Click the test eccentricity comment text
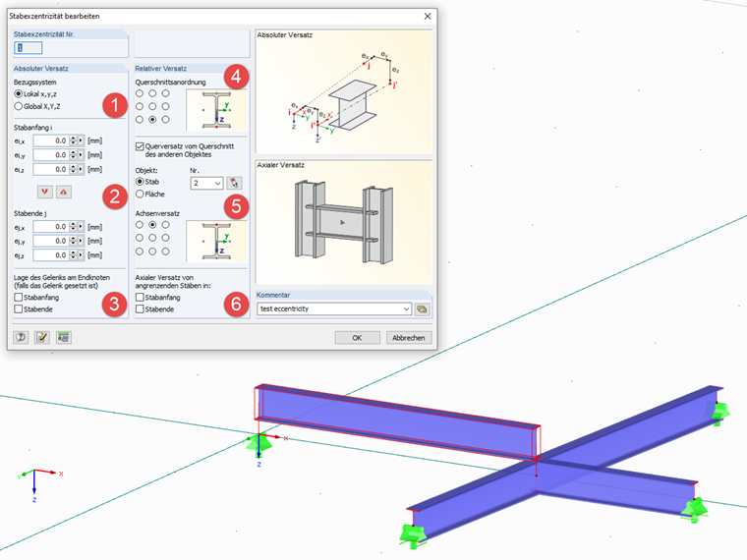Viewport: 747px width, 560px height. pos(284,309)
